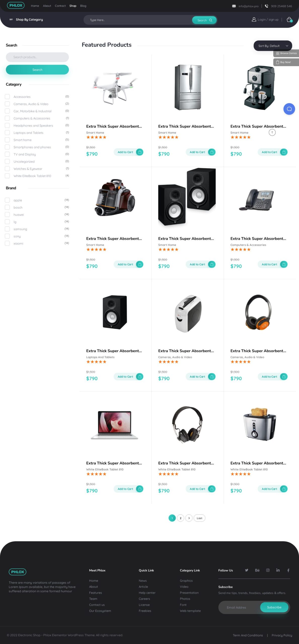
Task: Click the Facebook icon in footer
Action: pos(288,570)
